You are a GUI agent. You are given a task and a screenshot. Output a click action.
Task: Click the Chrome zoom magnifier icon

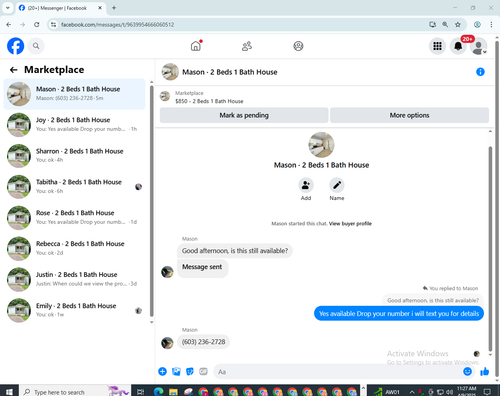coord(445,24)
